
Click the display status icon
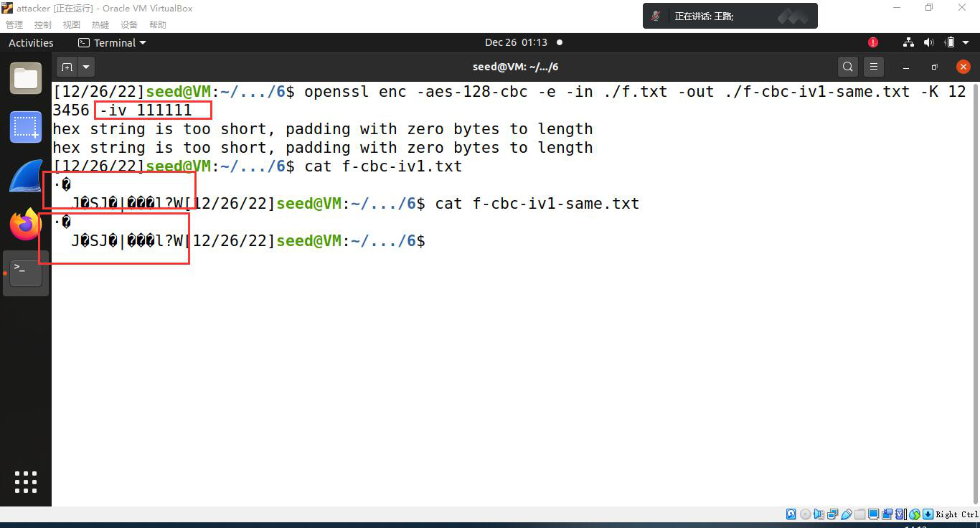tap(873, 514)
